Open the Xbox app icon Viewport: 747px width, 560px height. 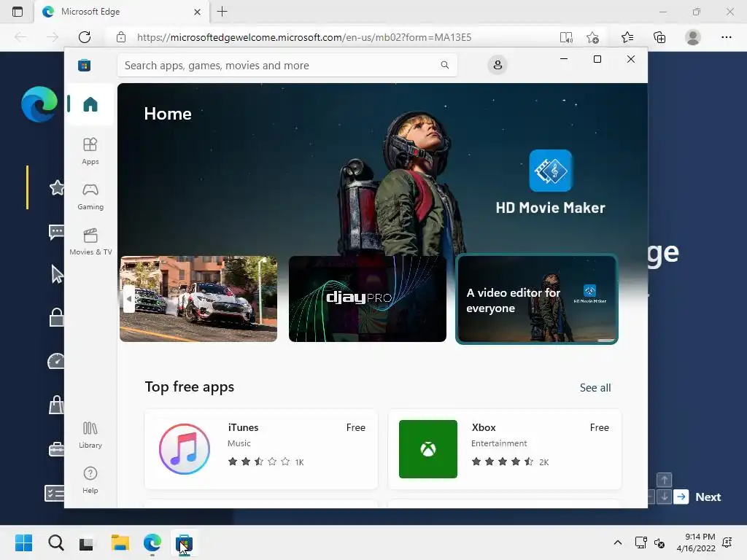427,449
